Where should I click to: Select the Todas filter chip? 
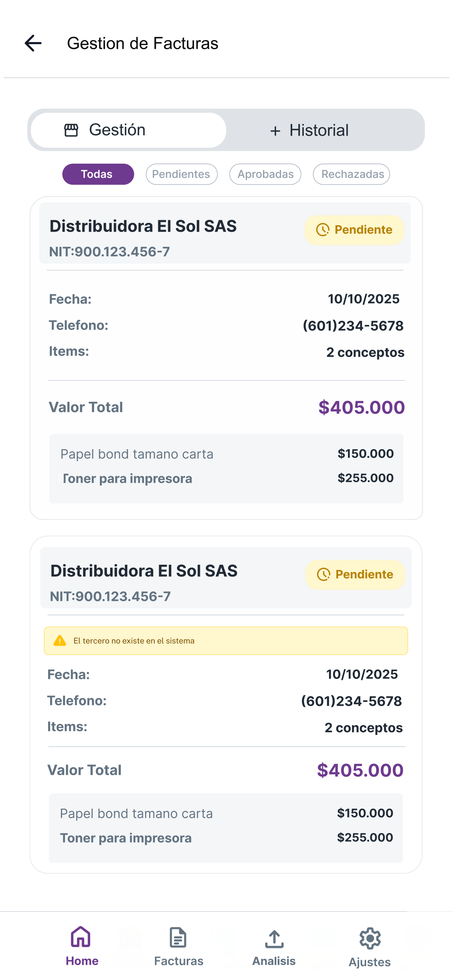(x=98, y=174)
